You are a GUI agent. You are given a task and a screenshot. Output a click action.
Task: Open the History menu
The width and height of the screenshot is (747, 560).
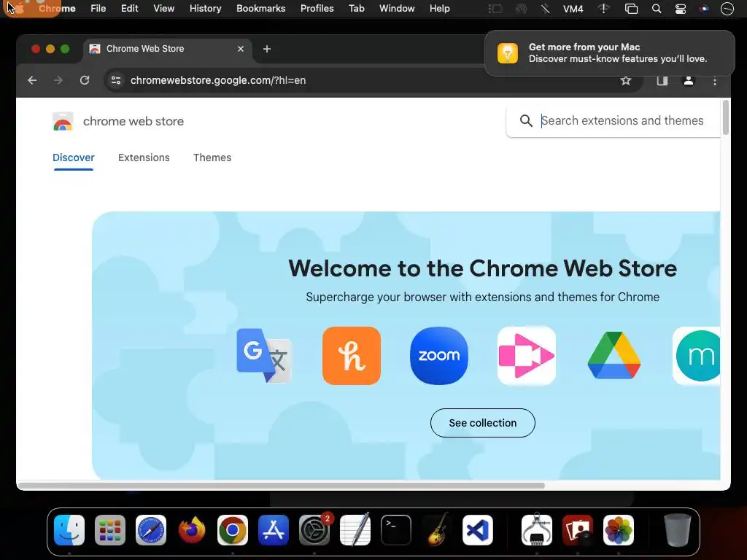(205, 9)
